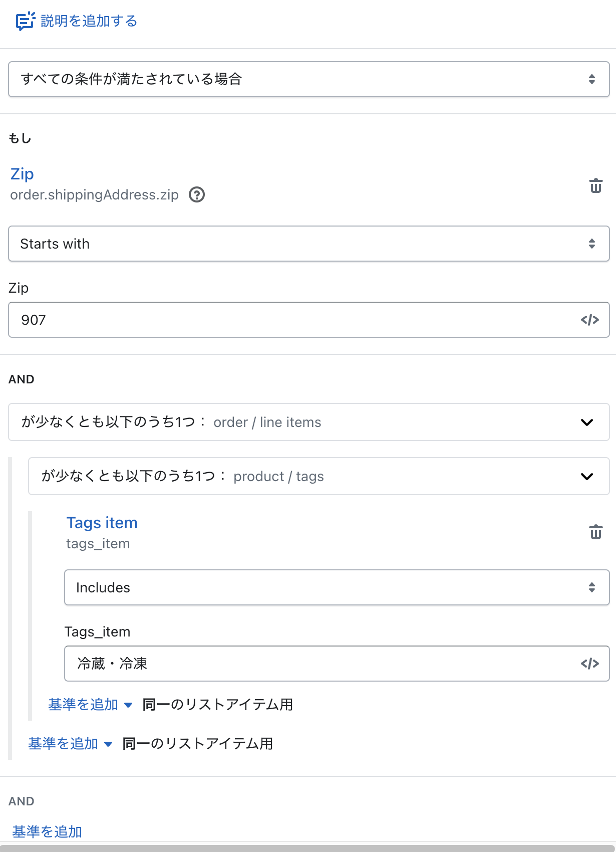Open the Tags item field link

[x=102, y=523]
